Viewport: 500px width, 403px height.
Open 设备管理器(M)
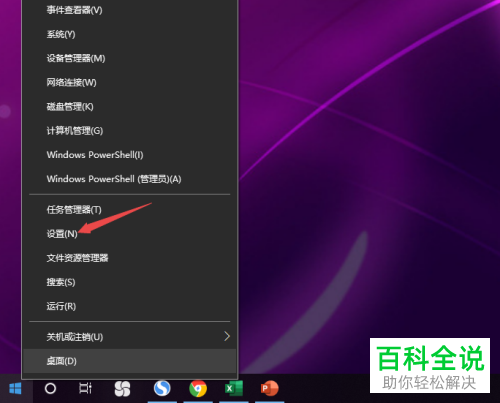(130, 59)
